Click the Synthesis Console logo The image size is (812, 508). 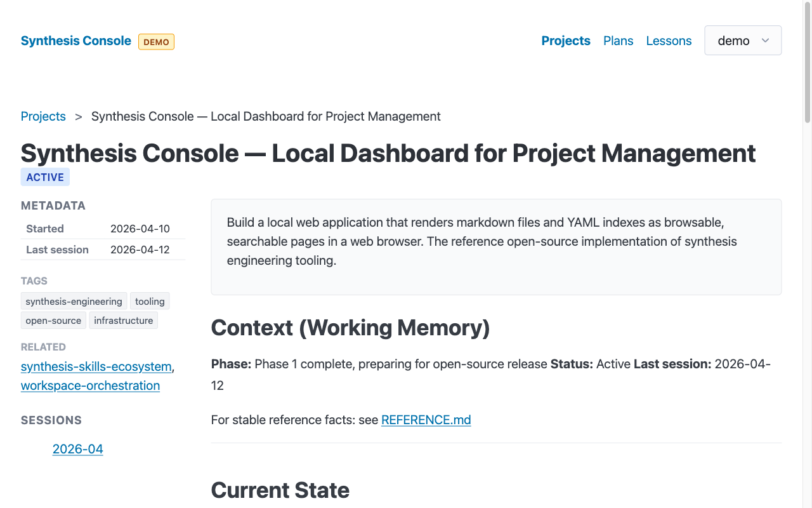75,41
